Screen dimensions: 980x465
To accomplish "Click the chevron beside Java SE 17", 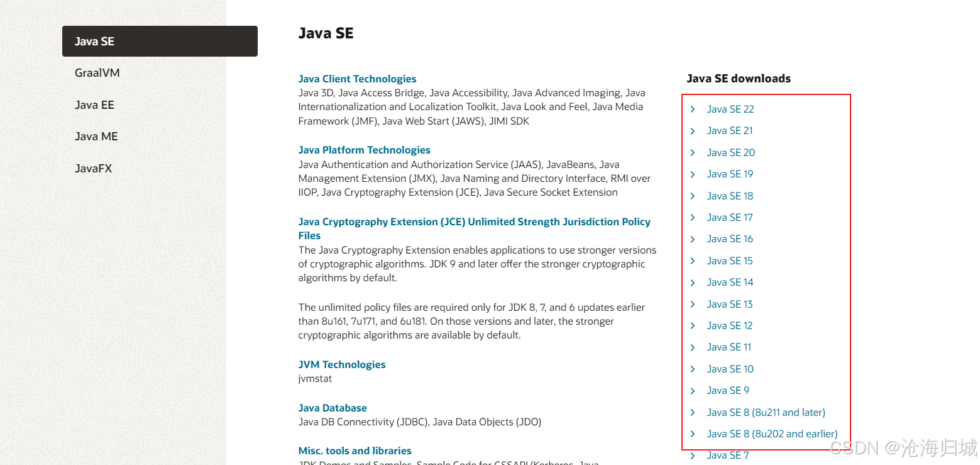I will [x=693, y=217].
